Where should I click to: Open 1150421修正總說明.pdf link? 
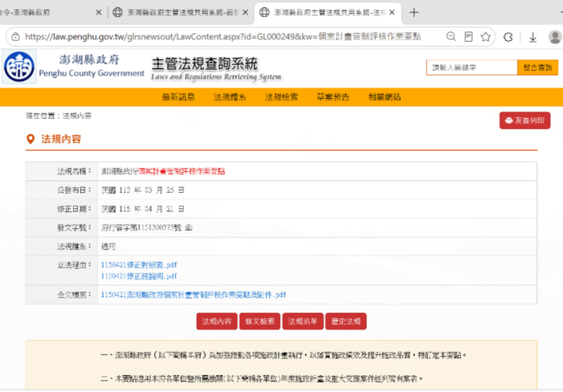(139, 276)
